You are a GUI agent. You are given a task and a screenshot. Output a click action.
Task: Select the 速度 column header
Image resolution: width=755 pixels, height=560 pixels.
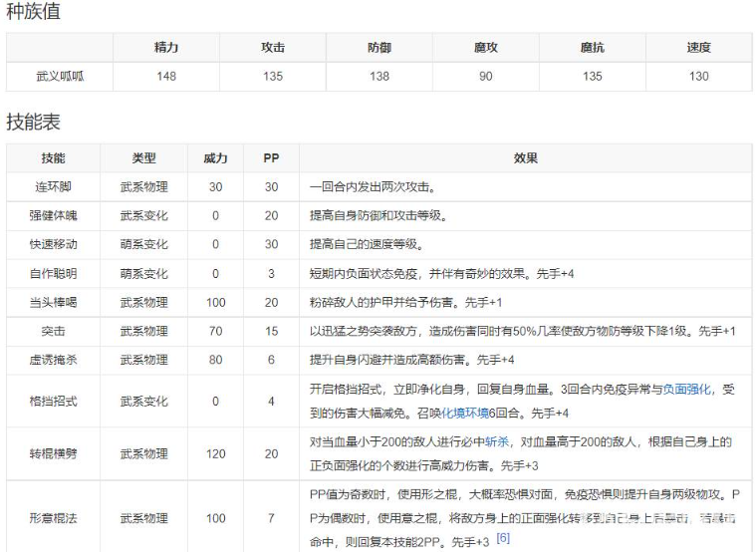[x=698, y=47]
